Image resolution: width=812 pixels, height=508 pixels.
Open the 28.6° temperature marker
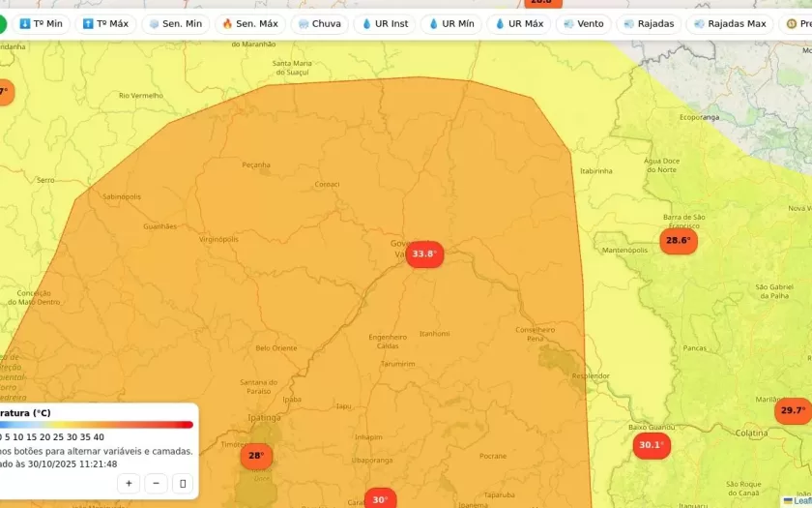point(678,241)
